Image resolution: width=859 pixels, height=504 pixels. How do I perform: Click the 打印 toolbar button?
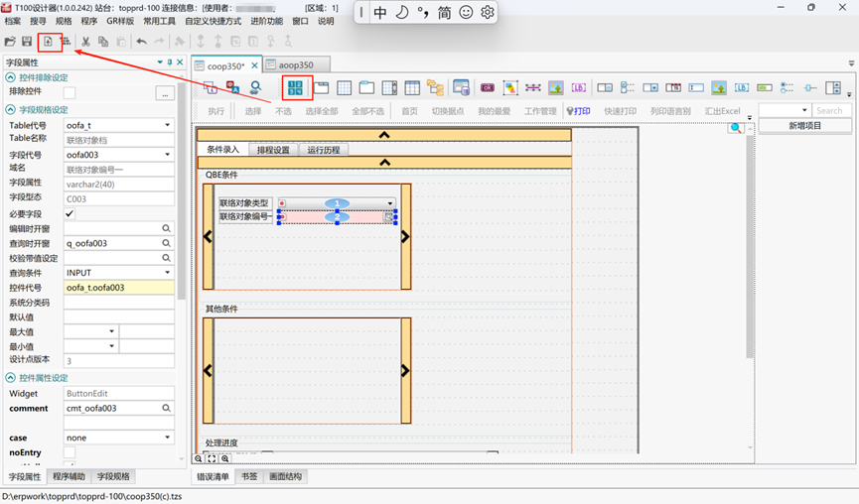point(579,111)
